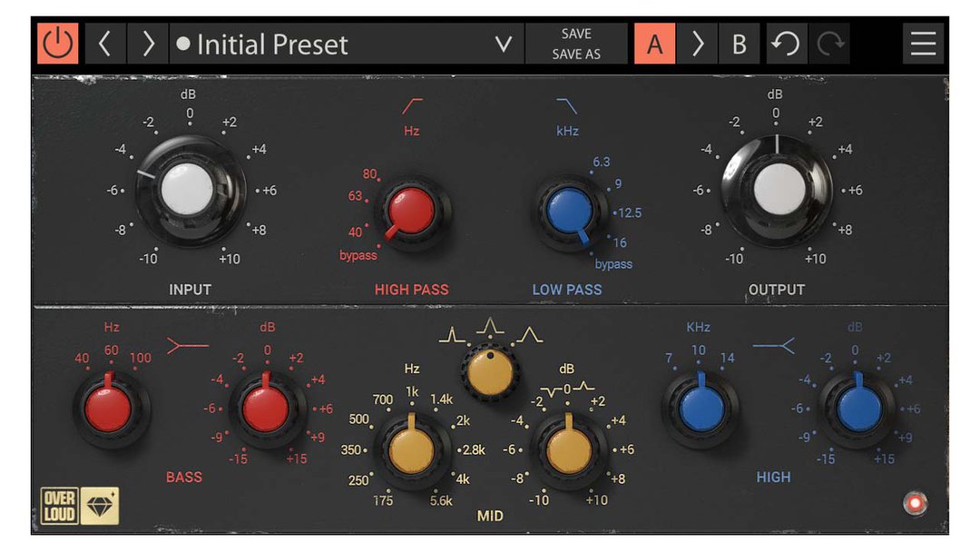Toggle the plugin power bypass button
The width and height of the screenshot is (980, 552).
tap(58, 44)
